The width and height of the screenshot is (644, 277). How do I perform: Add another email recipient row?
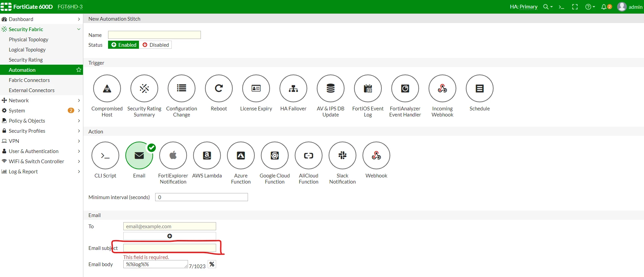click(x=170, y=236)
